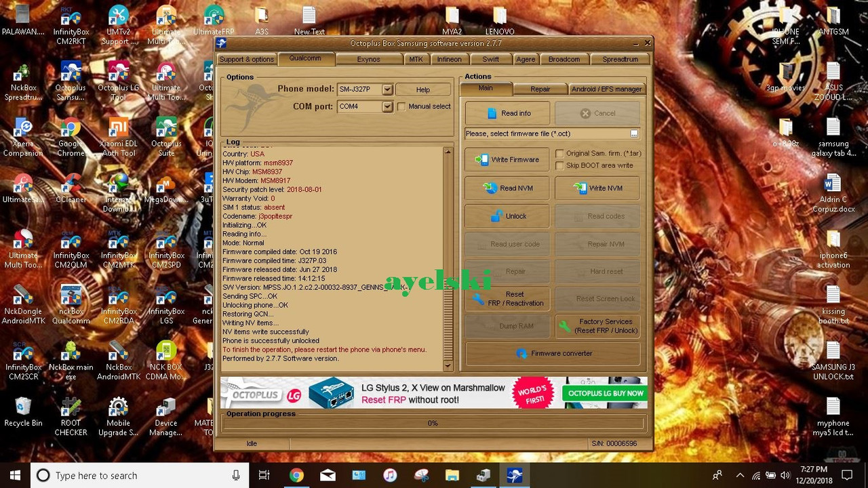Click the taskbar search box

(x=140, y=475)
